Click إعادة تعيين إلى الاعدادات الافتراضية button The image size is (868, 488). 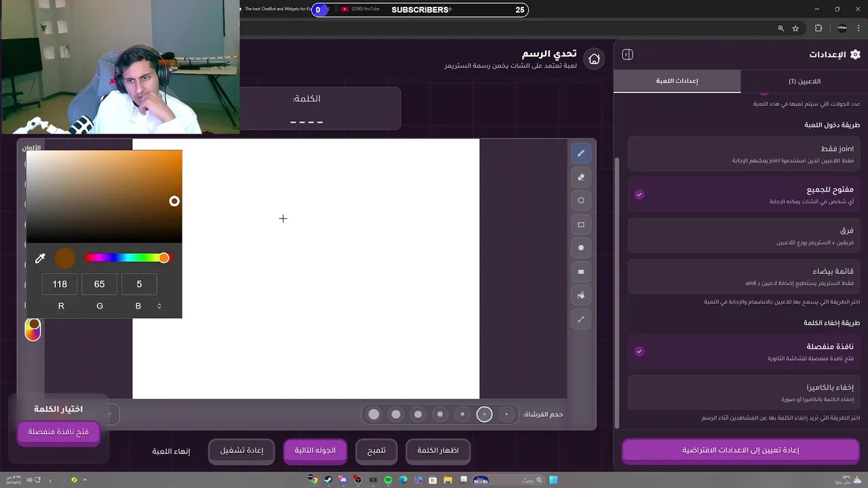(741, 450)
